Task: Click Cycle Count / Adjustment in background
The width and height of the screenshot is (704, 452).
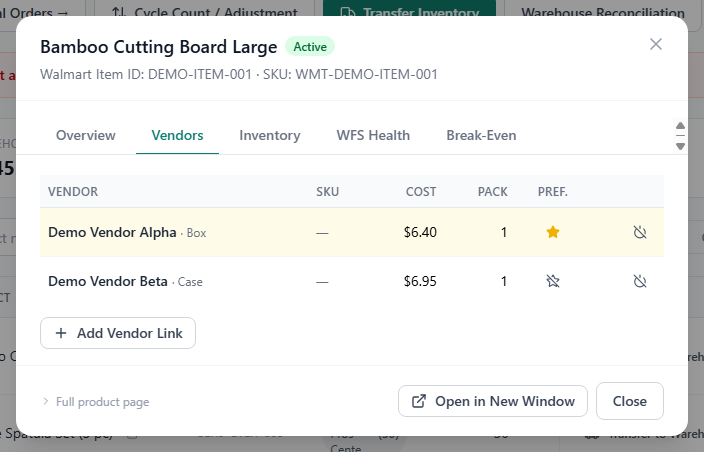Action: [204, 10]
